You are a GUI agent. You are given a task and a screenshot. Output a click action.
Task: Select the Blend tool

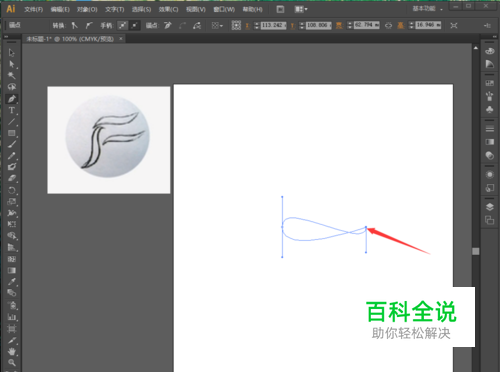12,293
